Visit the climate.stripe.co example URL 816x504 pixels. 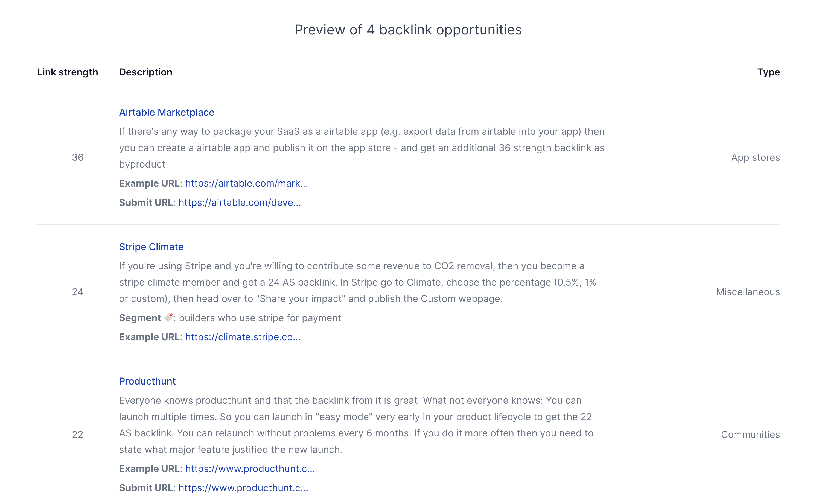click(243, 337)
